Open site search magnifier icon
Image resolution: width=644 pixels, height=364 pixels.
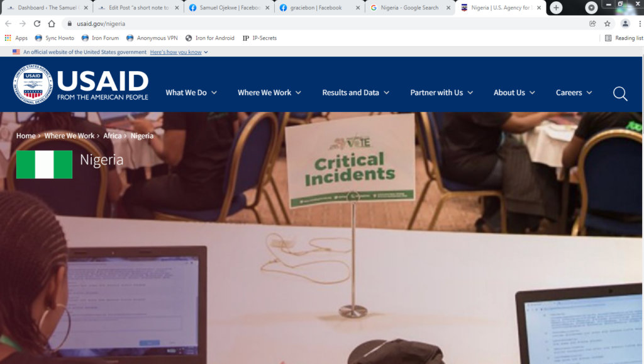620,93
